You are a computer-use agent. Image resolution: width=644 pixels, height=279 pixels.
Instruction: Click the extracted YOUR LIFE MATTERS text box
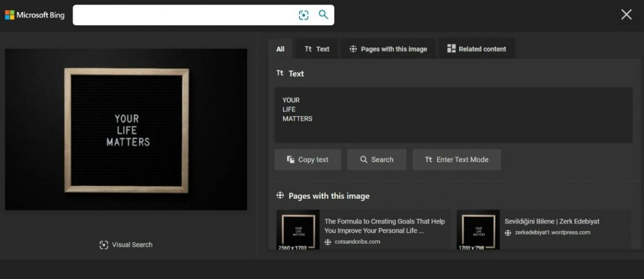tap(453, 115)
